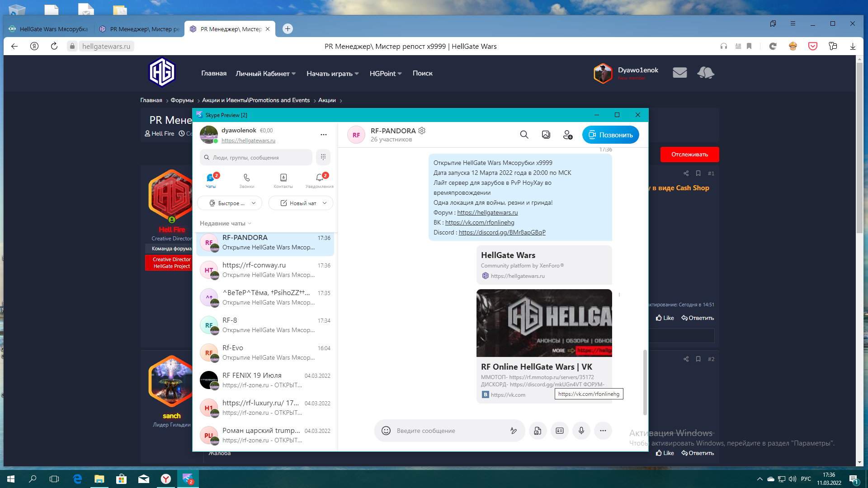Share a contact card in chat

point(560,431)
